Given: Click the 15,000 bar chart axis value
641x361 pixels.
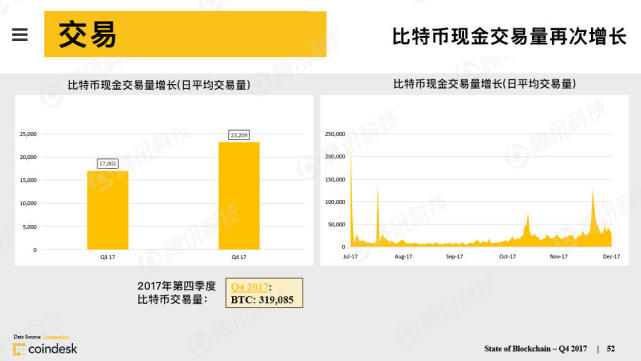Looking at the screenshot, I should (x=28, y=180).
